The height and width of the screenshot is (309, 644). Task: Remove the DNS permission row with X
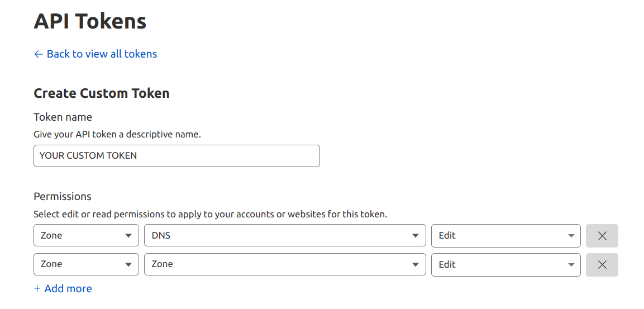(602, 236)
